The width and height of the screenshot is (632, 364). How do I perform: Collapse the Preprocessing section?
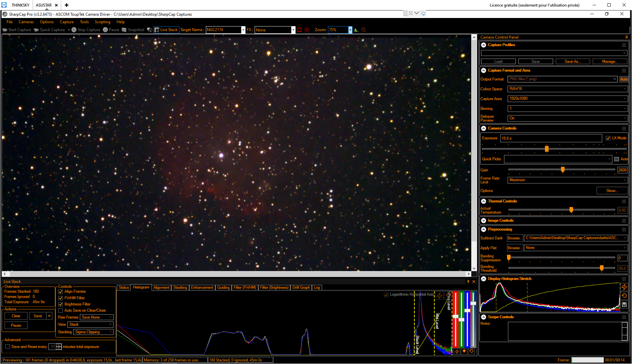(483, 229)
